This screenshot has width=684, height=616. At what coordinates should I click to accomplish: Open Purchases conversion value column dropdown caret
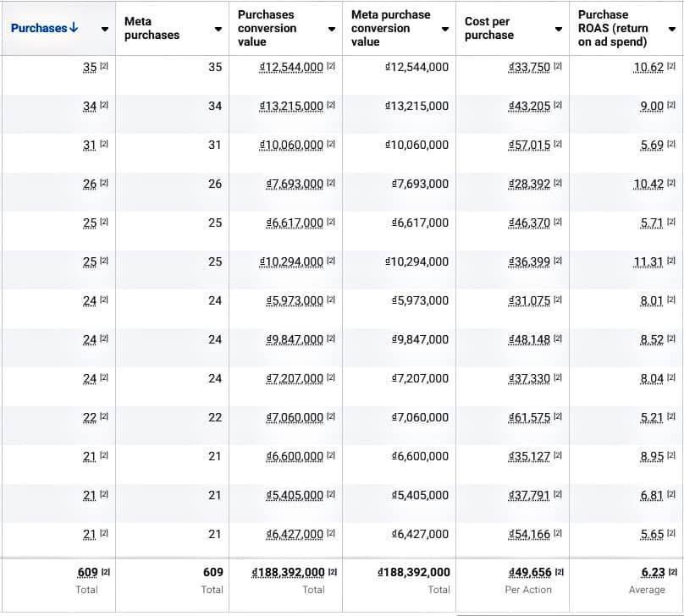(x=332, y=29)
